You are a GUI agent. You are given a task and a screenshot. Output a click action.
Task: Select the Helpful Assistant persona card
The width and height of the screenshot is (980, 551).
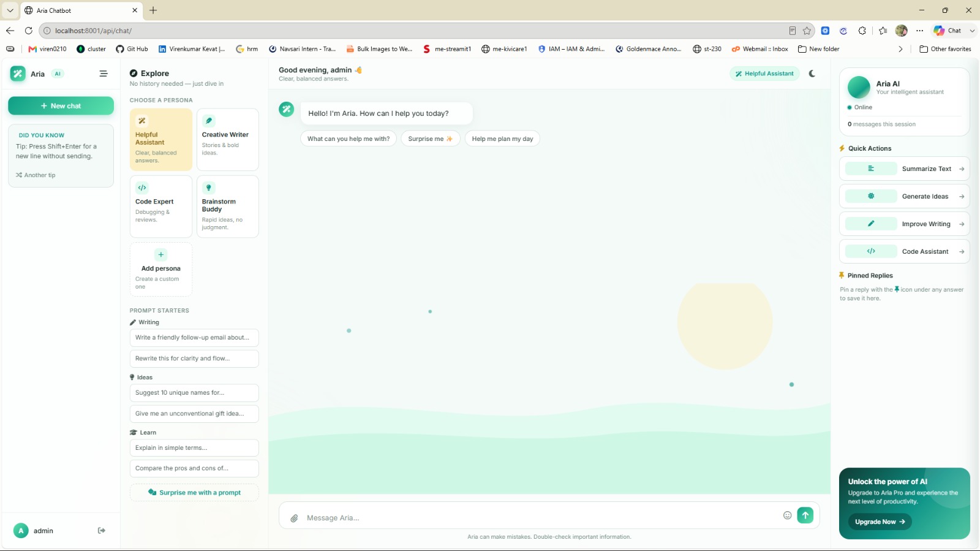[161, 140]
